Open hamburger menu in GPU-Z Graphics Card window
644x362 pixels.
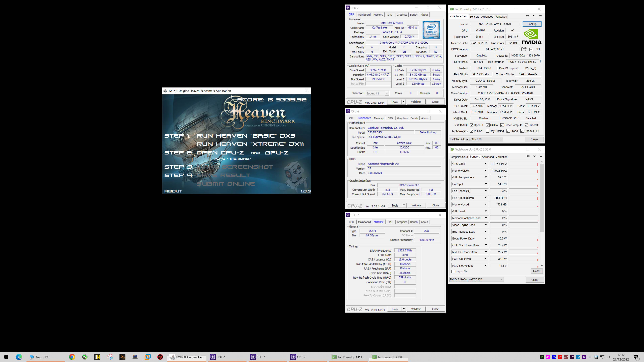[x=540, y=16]
